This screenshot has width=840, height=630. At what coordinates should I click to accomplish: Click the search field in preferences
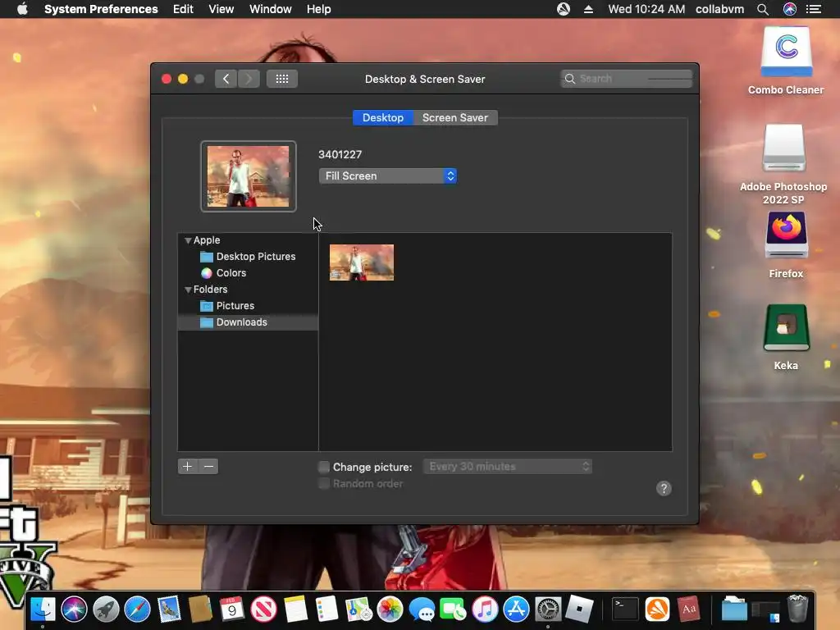[x=626, y=79]
